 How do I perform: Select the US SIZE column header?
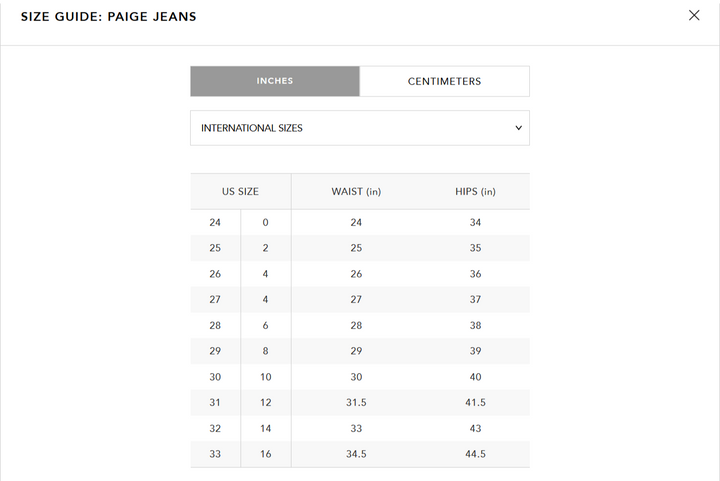pos(240,191)
